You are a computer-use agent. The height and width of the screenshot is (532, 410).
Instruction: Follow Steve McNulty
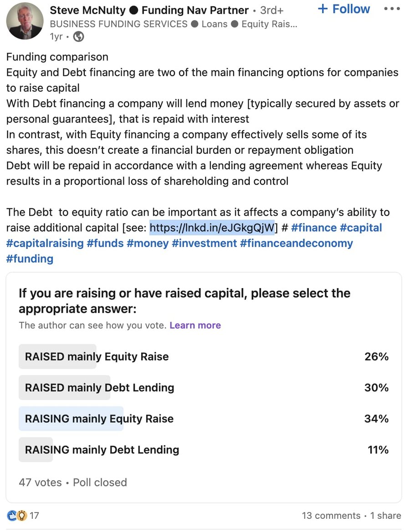click(x=344, y=9)
